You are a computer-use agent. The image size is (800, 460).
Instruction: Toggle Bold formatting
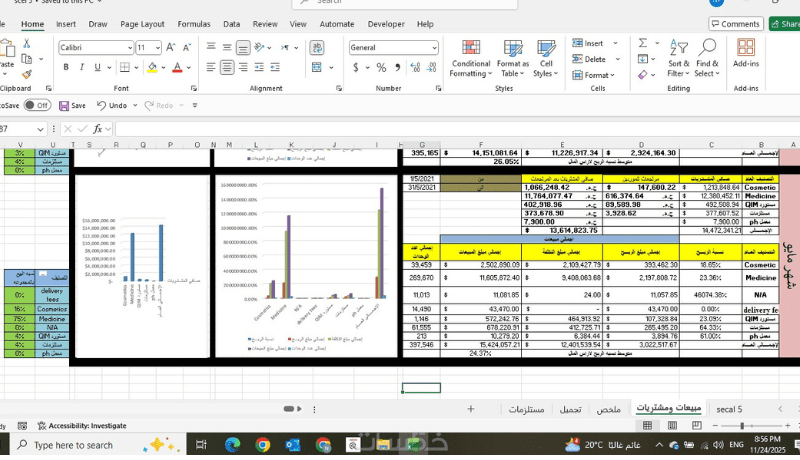tap(66, 67)
